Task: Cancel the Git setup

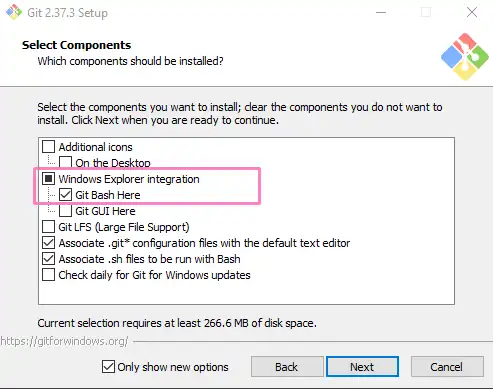Action: (447, 367)
